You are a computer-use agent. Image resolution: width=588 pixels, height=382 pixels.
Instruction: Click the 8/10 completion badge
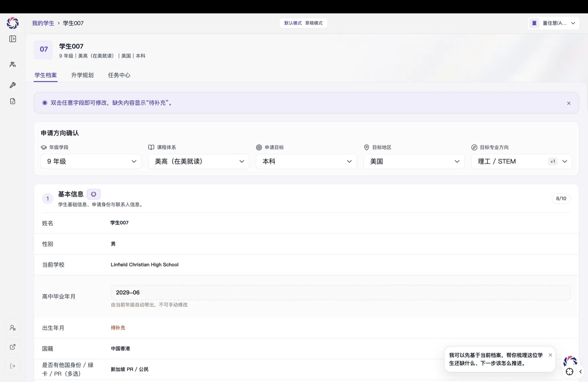561,198
